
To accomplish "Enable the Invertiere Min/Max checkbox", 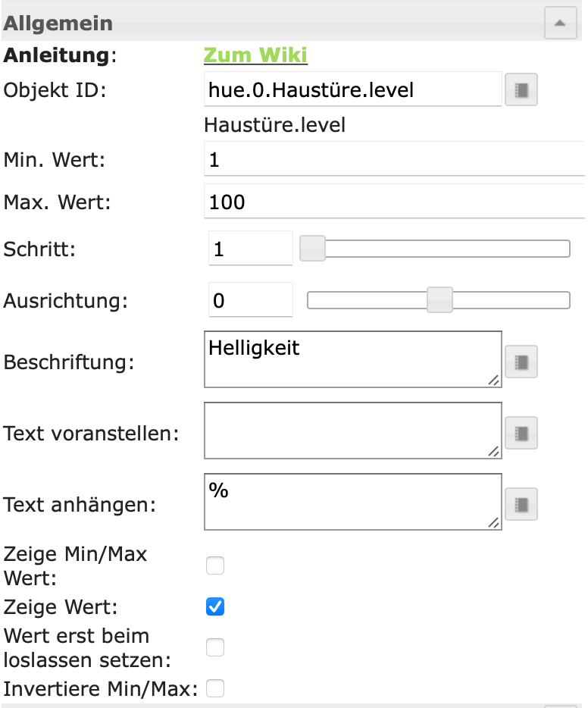I will [x=216, y=688].
